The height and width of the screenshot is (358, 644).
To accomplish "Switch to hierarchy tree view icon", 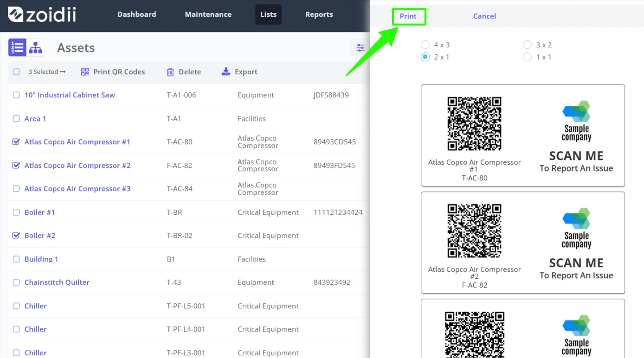I will tap(35, 48).
